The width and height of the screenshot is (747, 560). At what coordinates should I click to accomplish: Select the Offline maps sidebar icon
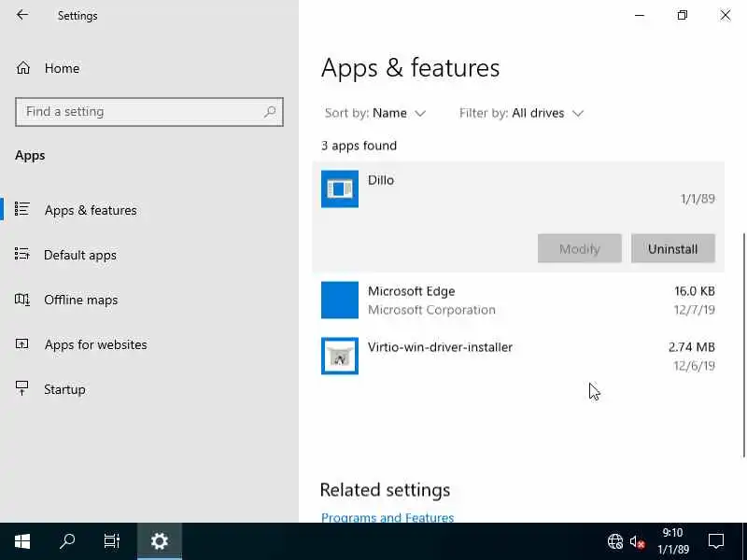[x=21, y=299]
